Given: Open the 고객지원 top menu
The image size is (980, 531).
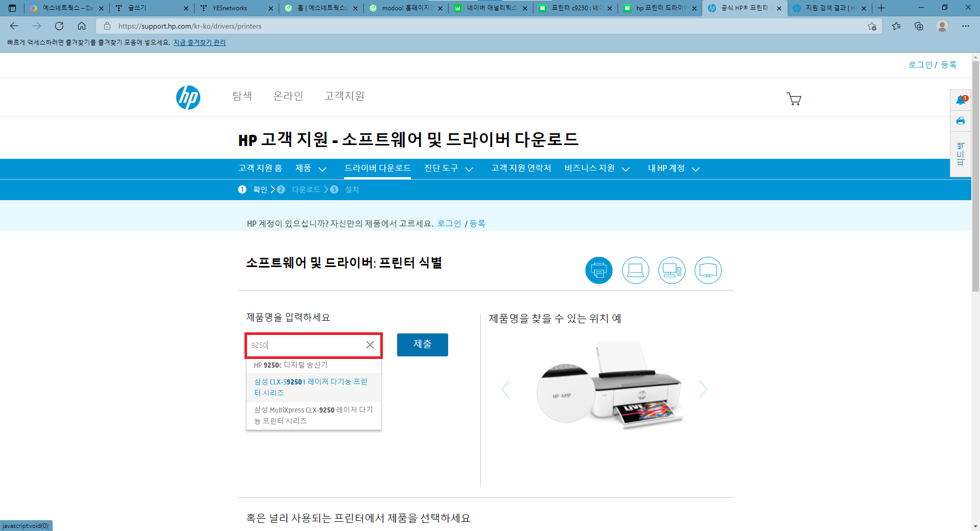Looking at the screenshot, I should 345,96.
